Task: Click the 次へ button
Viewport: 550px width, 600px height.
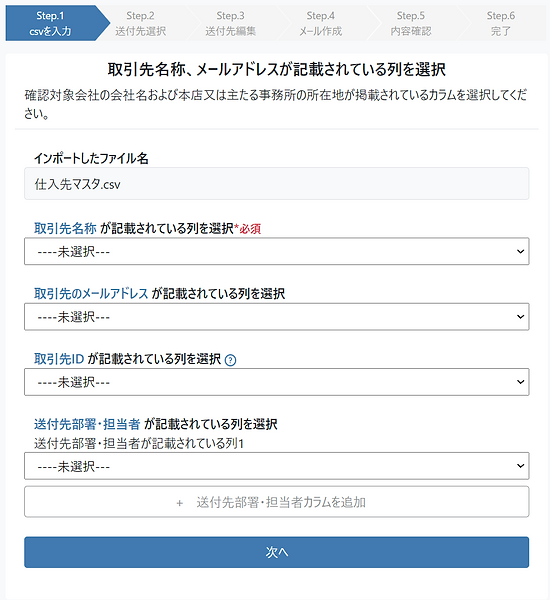Action: pos(276,552)
